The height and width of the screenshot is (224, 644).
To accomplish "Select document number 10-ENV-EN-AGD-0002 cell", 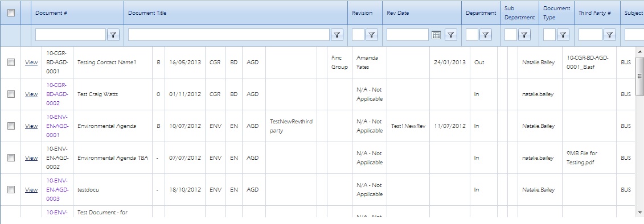I will [x=58, y=158].
